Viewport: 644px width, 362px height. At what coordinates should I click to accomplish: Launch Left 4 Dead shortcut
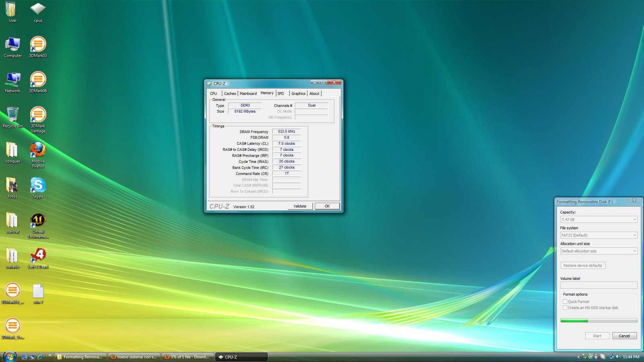pos(38,258)
